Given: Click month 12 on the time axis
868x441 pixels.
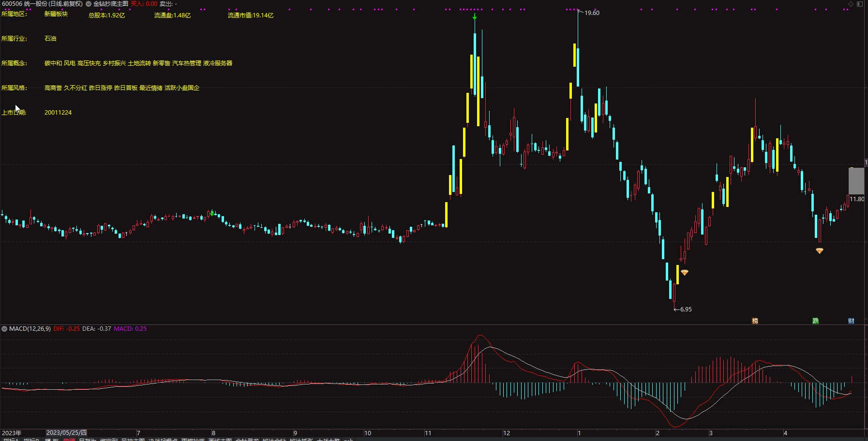Looking at the screenshot, I should pos(507,433).
